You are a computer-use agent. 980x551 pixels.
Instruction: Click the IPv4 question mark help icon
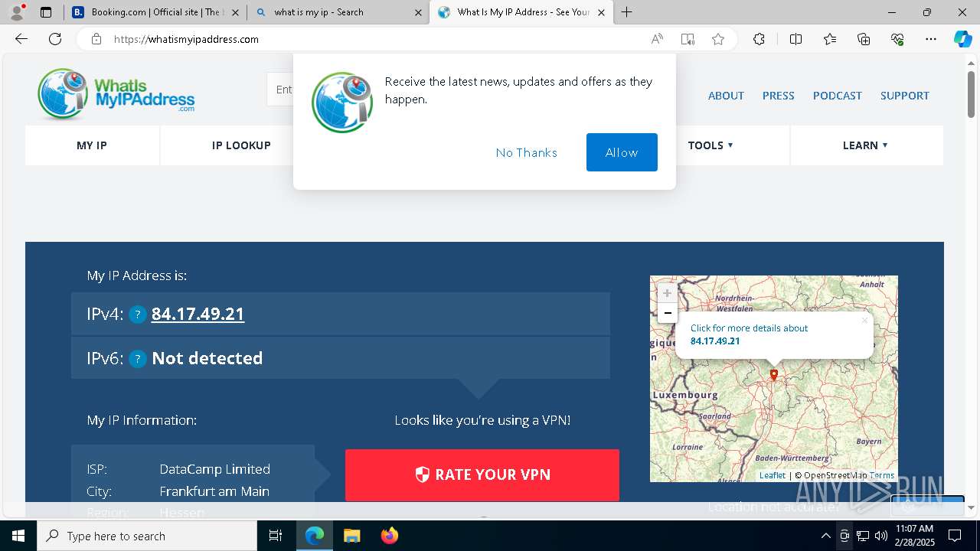138,315
